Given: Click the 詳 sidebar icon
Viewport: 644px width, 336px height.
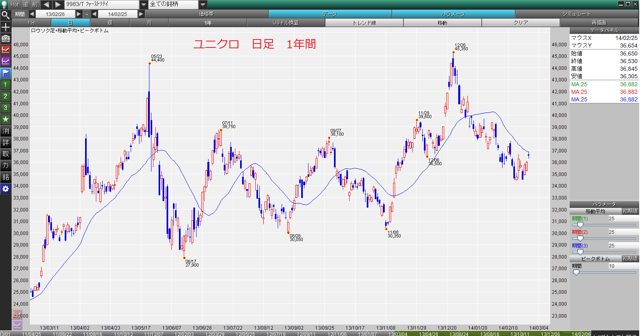Looking at the screenshot, I should click(6, 142).
